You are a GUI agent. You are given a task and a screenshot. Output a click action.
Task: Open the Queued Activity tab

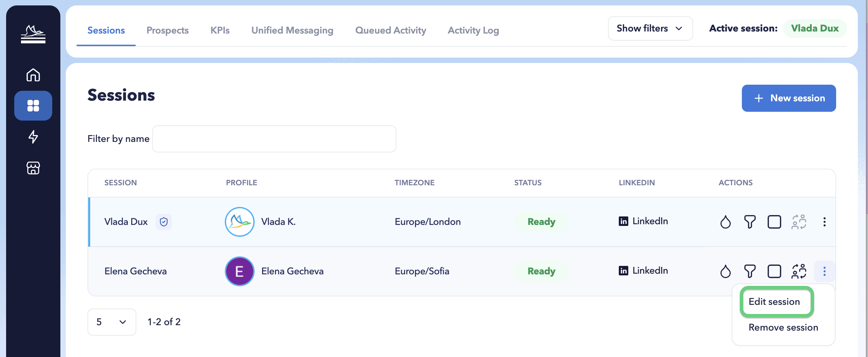tap(391, 30)
